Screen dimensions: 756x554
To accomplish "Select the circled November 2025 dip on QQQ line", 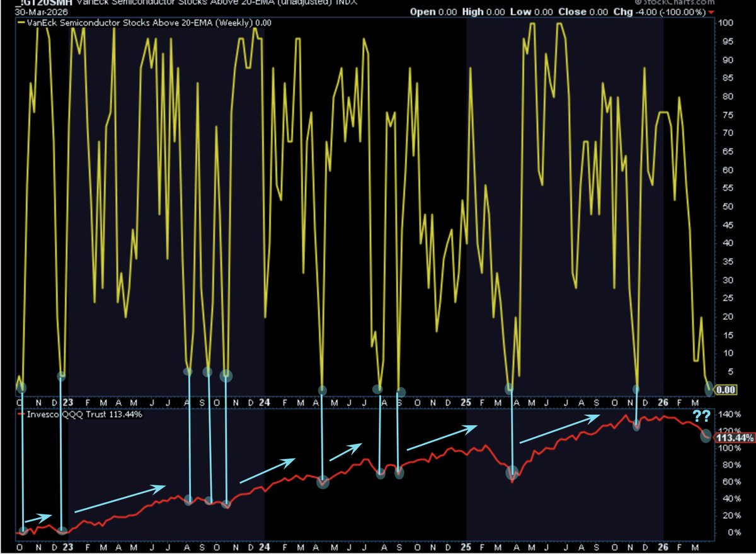I will (636, 426).
